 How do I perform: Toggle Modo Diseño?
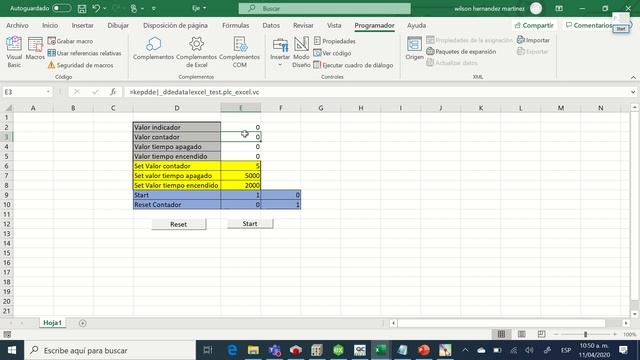pyautogui.click(x=301, y=52)
